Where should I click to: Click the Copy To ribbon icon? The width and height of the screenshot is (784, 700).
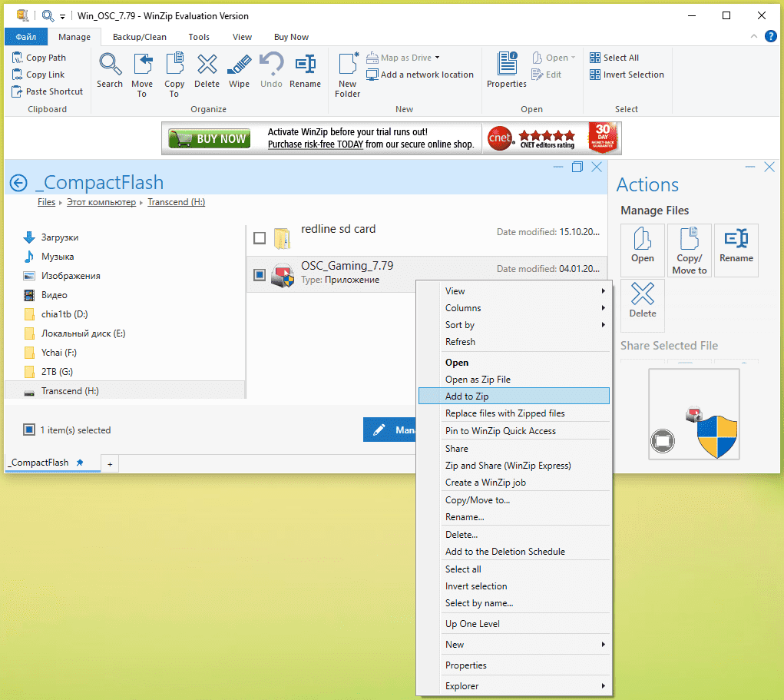[174, 65]
